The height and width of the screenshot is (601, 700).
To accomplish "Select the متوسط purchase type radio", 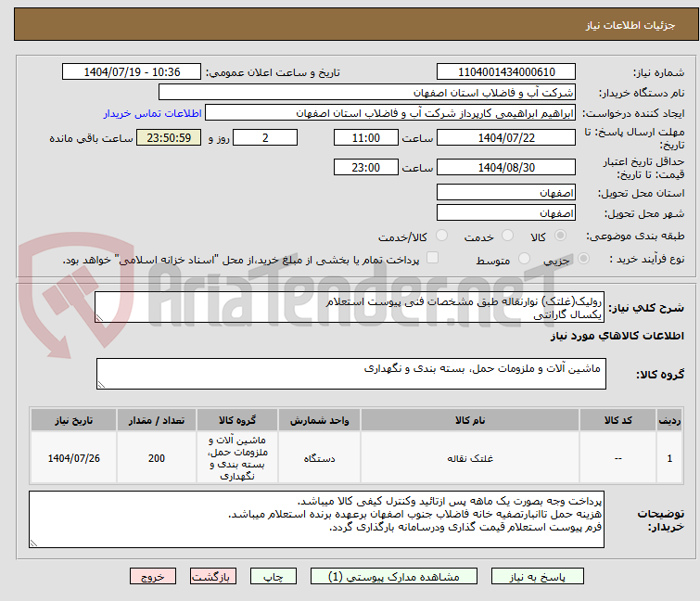I will coord(524,259).
